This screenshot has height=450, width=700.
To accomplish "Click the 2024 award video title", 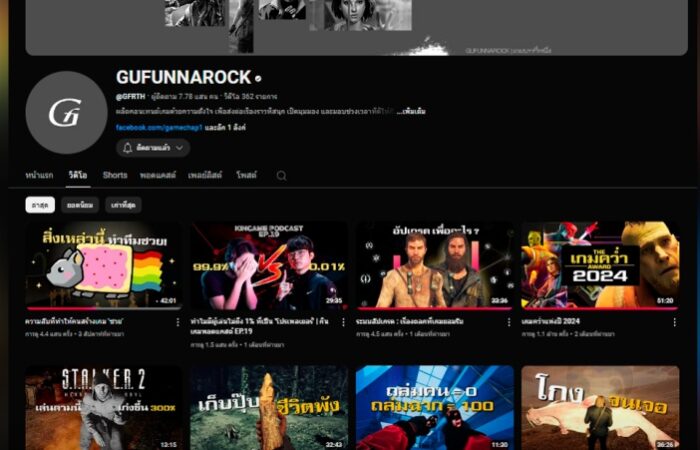I will (550, 321).
